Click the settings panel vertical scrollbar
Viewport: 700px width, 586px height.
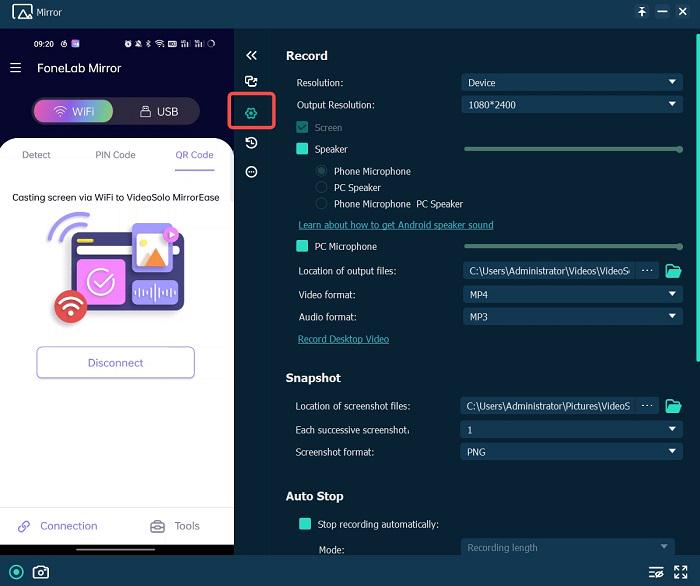pyautogui.click(x=697, y=196)
